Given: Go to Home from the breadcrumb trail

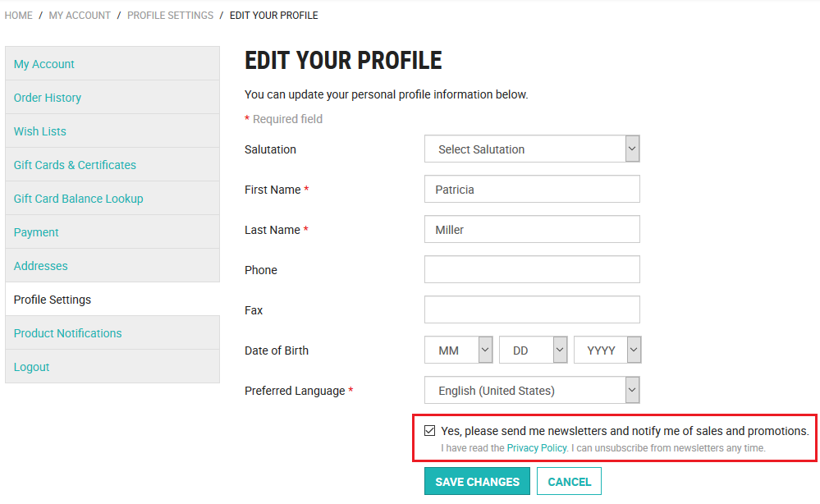Looking at the screenshot, I should point(18,15).
